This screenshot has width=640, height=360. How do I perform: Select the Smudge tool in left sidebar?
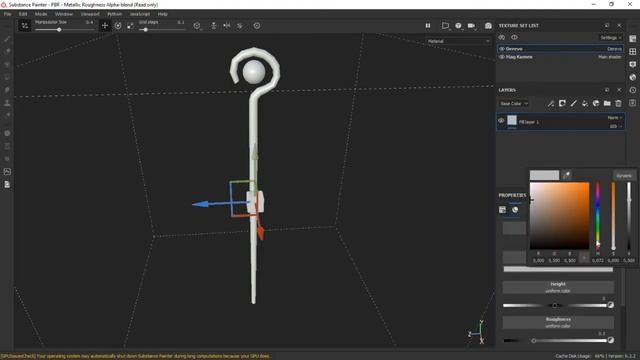coord(7,90)
